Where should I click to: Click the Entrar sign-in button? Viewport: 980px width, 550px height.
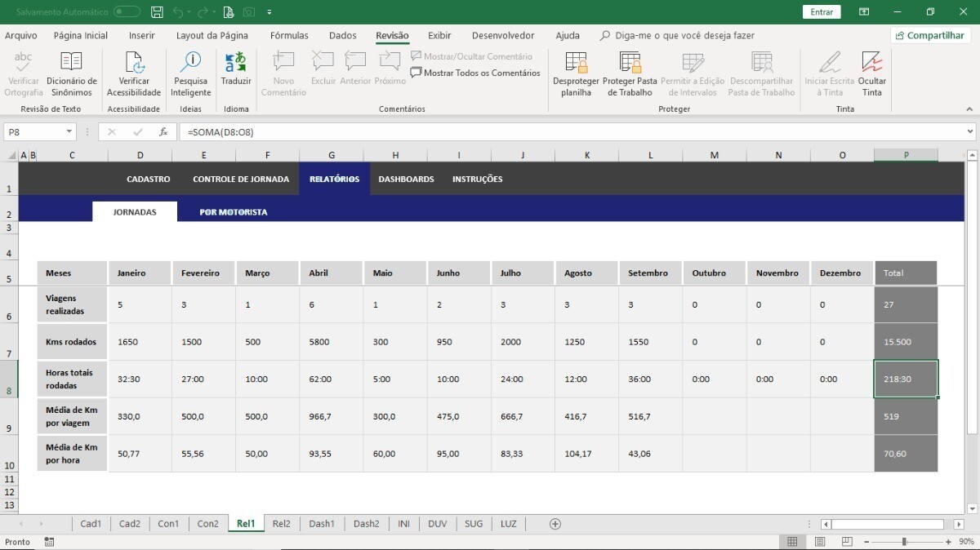(822, 12)
